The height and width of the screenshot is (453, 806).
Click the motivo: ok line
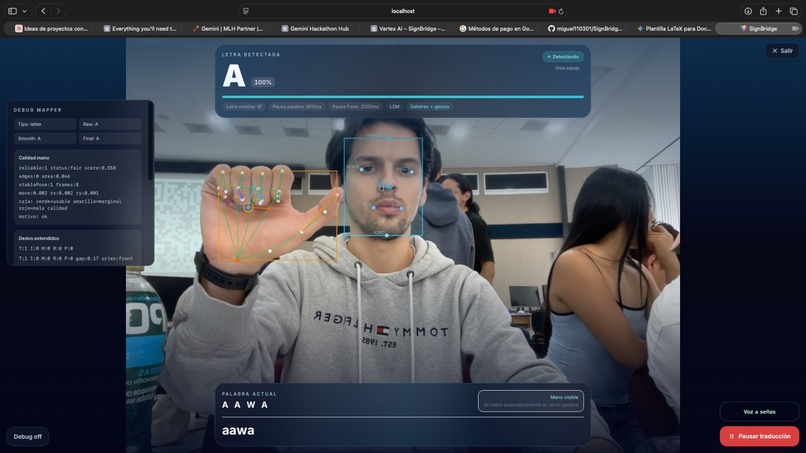point(33,216)
